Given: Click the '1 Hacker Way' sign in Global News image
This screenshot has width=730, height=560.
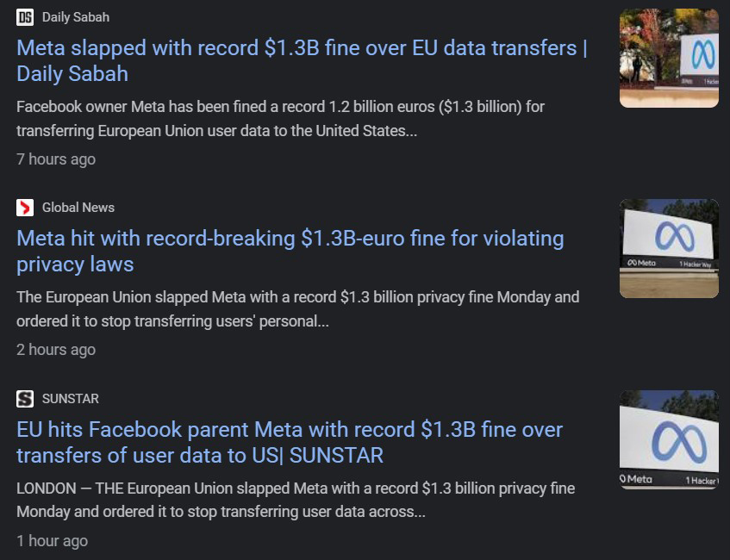Looking at the screenshot, I should click(x=695, y=264).
